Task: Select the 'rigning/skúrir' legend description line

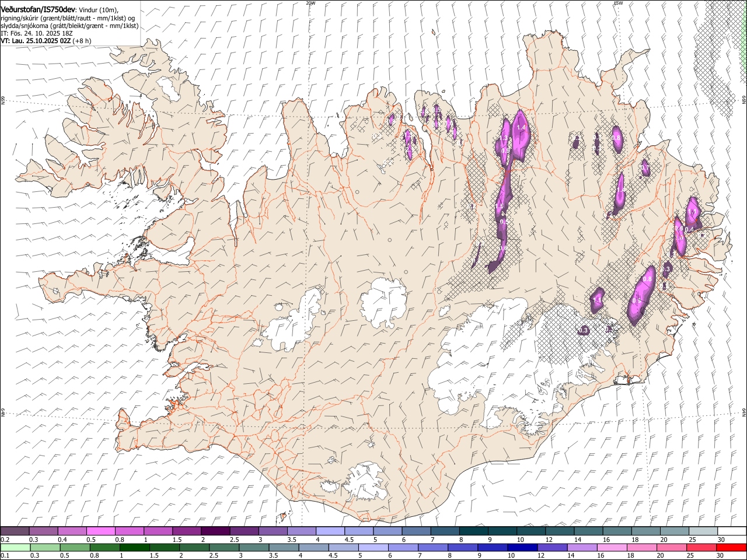Action: click(68, 17)
